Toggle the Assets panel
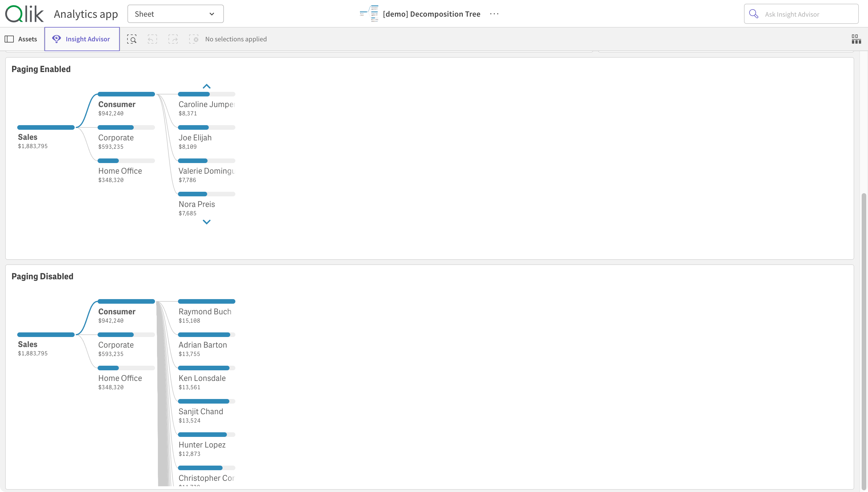Viewport: 868px width, 492px height. [x=21, y=39]
